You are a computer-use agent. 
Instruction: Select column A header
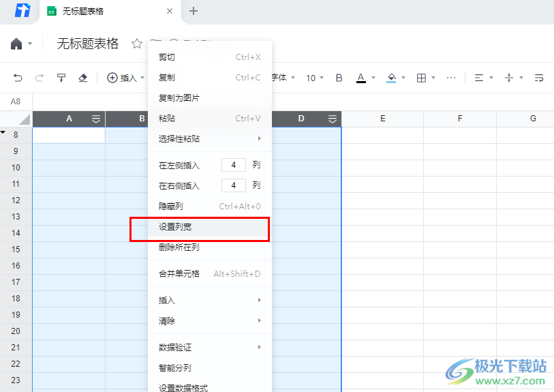click(69, 119)
